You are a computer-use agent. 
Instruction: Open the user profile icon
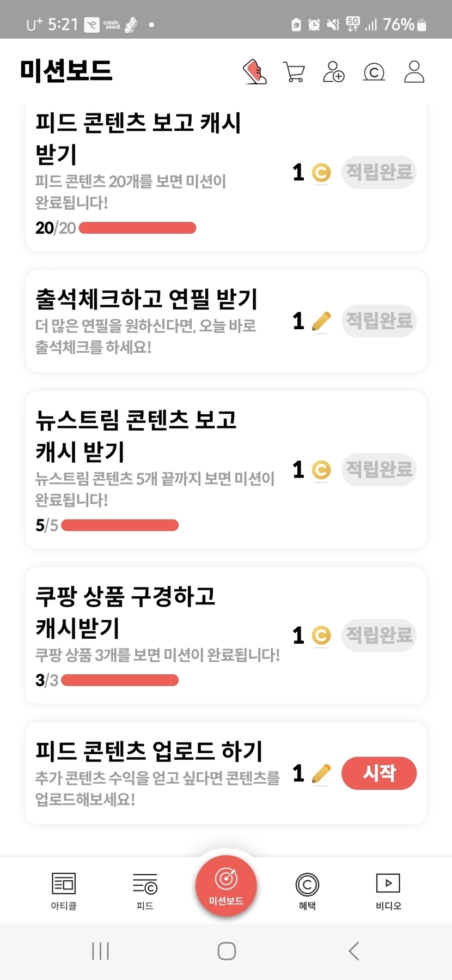pos(414,72)
